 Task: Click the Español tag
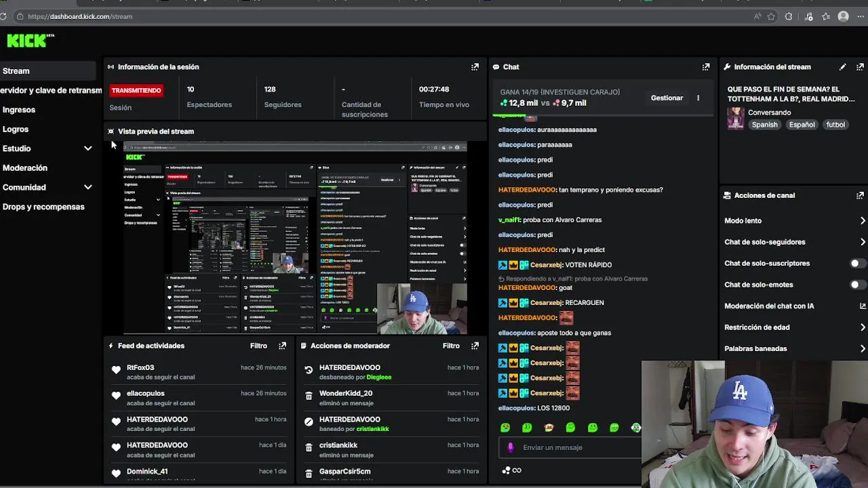click(802, 125)
